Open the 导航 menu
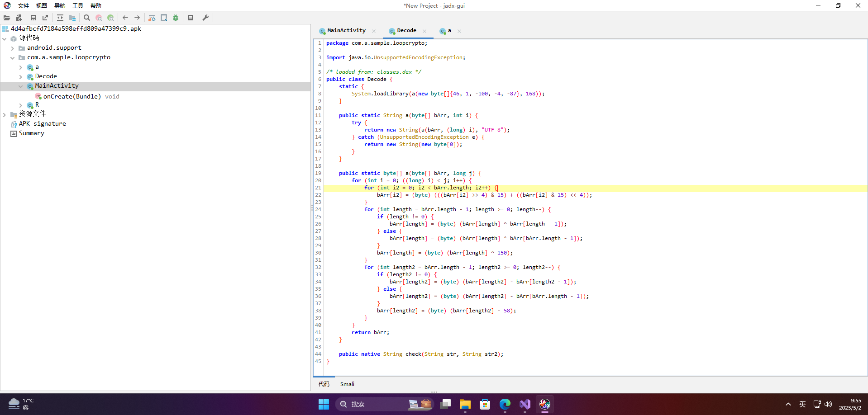The image size is (868, 415). point(60,5)
